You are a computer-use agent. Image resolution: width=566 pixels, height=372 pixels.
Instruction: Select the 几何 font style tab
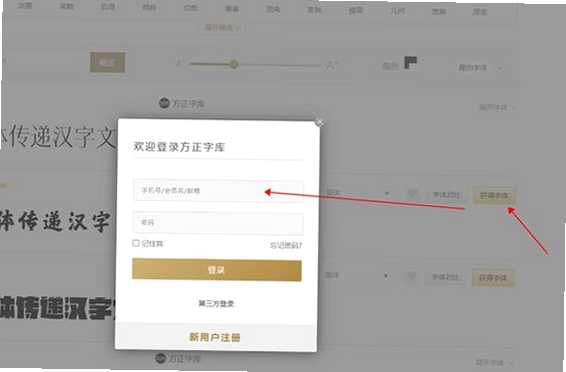point(397,11)
